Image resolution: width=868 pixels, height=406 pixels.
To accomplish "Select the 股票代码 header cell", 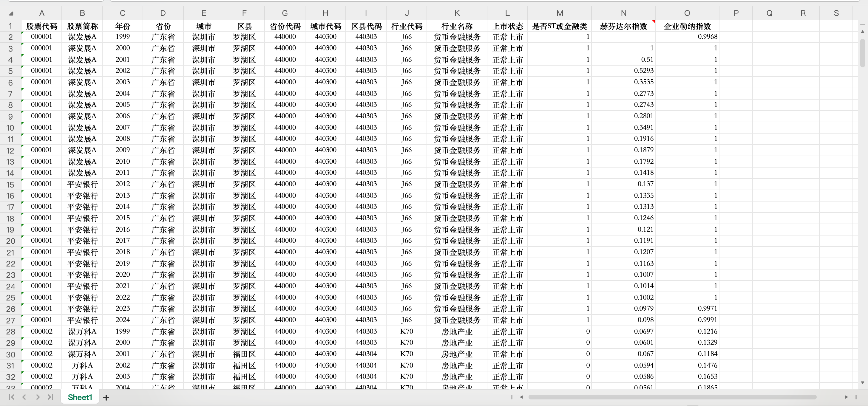I will coord(41,26).
